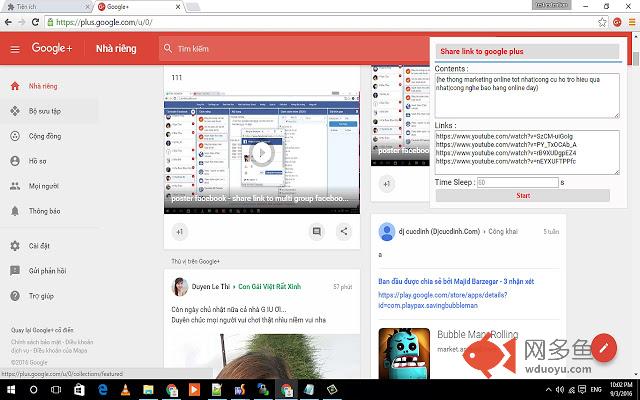
Task: Click the Links text area in extension popup
Action: coord(527,152)
